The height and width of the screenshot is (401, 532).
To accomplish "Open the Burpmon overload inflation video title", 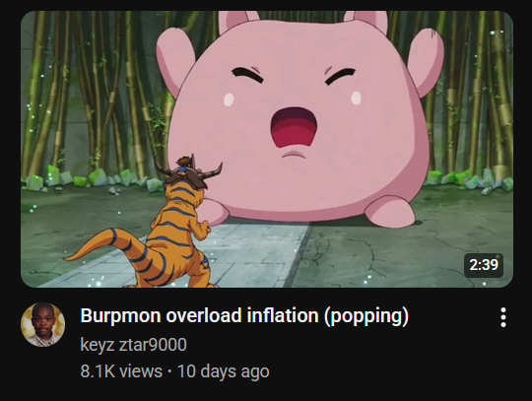I will click(x=244, y=316).
